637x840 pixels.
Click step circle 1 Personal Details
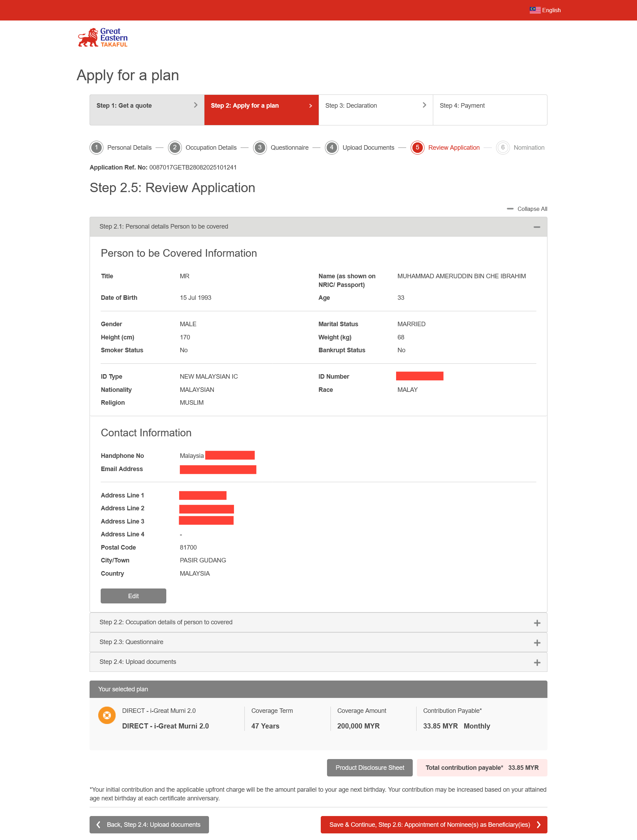pyautogui.click(x=97, y=147)
